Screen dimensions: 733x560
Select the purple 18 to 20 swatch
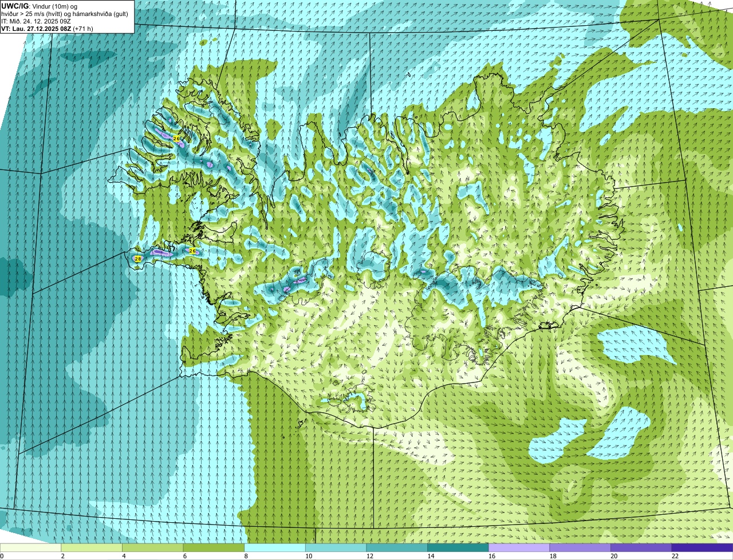click(580, 547)
